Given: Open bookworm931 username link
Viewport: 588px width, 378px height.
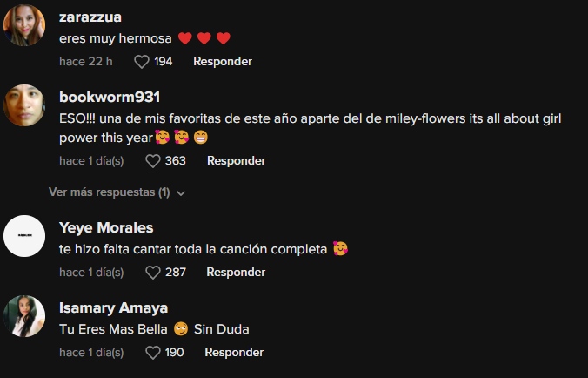Looking at the screenshot, I should click(x=110, y=98).
